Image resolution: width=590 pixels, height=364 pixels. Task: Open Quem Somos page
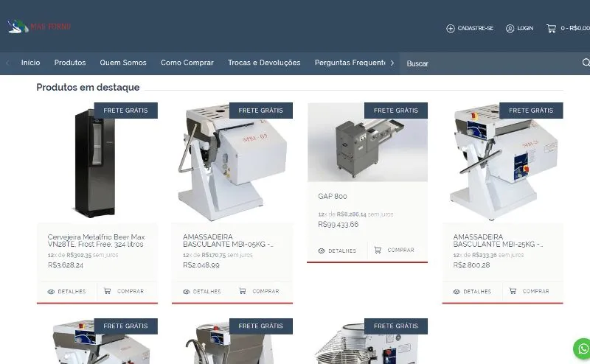123,63
